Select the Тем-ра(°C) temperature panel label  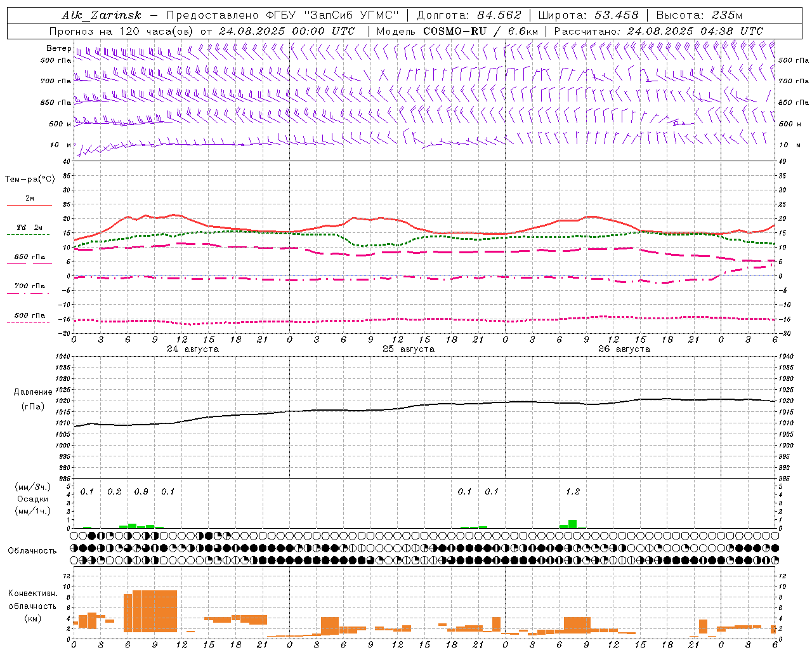point(30,180)
